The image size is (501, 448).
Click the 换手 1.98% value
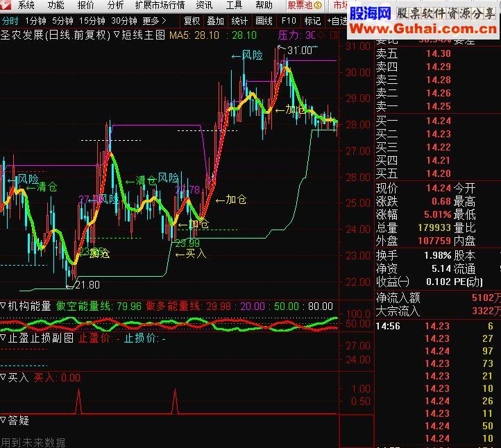[437, 255]
